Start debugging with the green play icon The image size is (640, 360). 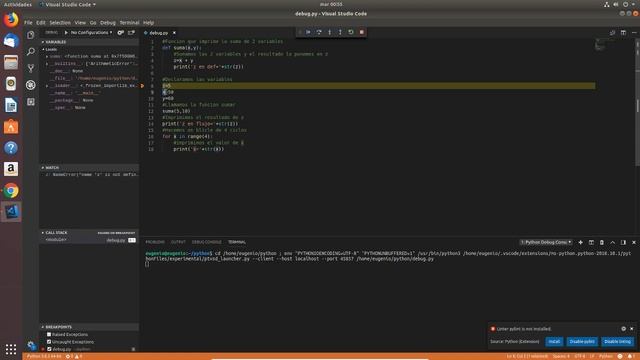click(66, 33)
